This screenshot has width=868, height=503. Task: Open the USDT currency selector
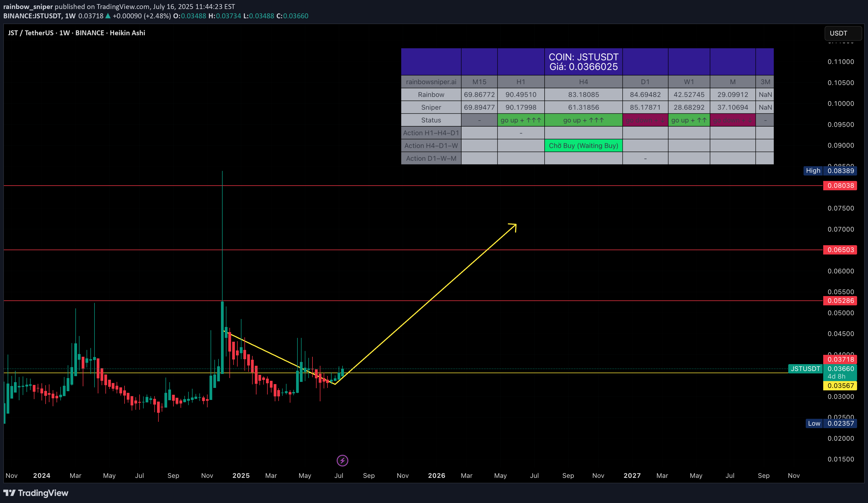(x=843, y=33)
